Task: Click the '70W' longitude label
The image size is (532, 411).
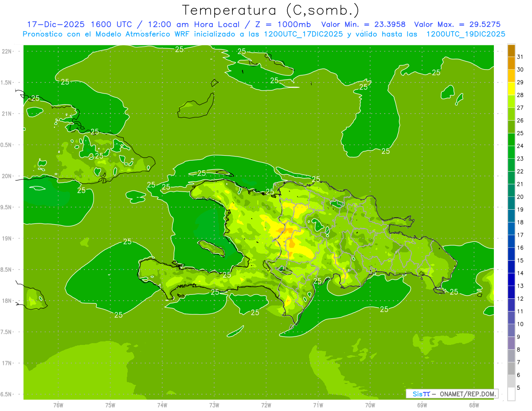Action: click(370, 405)
